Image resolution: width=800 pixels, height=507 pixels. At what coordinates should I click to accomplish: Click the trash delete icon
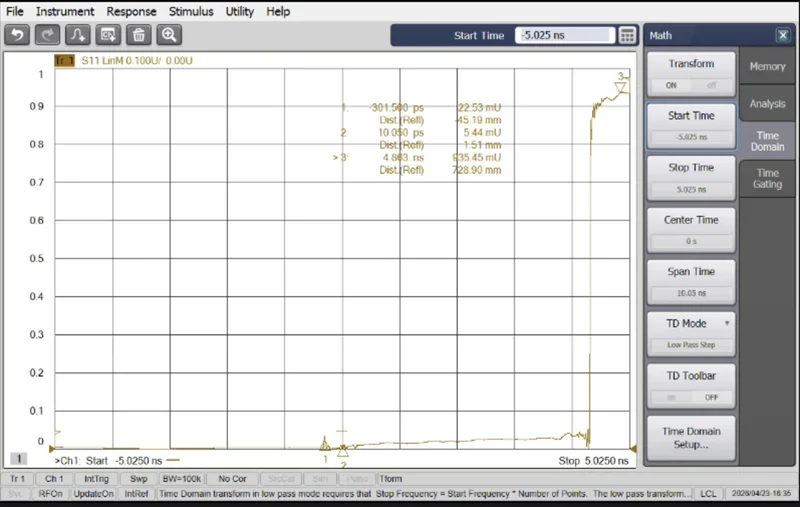(x=138, y=35)
